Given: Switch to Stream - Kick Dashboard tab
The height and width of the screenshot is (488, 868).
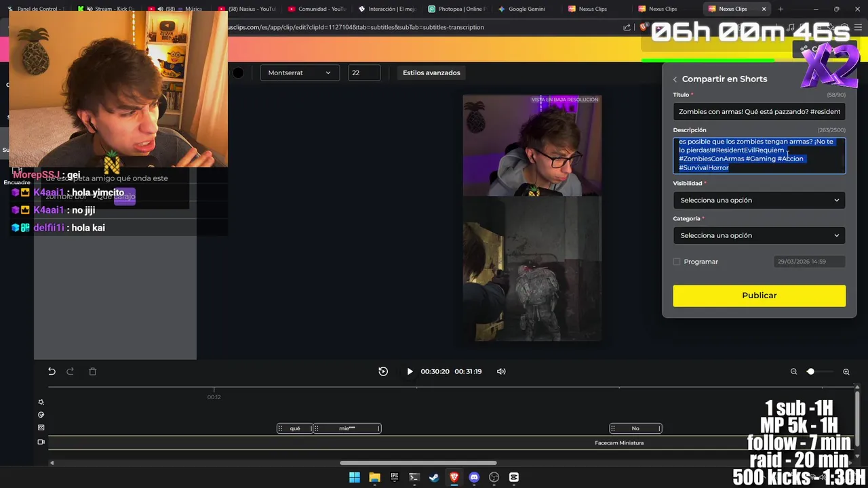Looking at the screenshot, I should [x=106, y=9].
